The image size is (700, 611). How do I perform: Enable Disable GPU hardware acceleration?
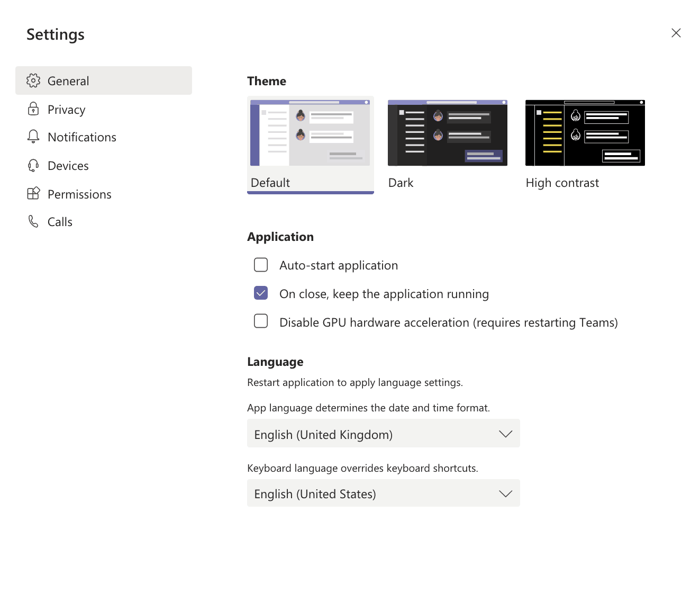click(x=261, y=321)
